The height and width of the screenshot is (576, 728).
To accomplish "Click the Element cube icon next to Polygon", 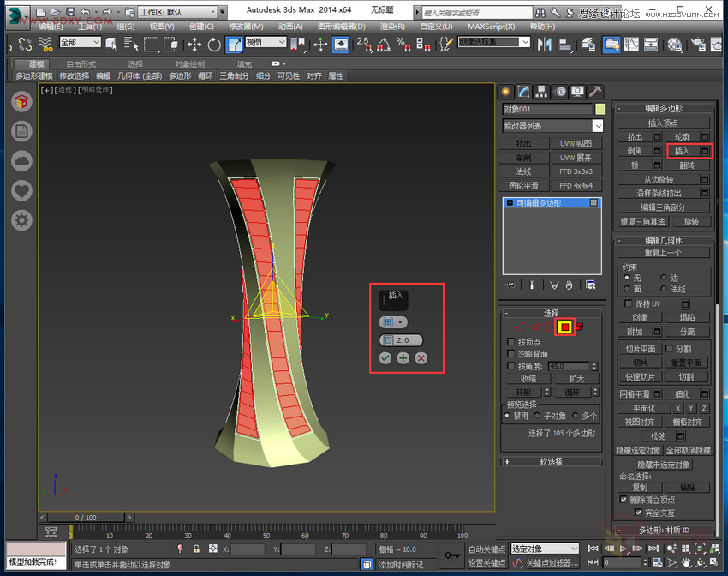I will click(x=579, y=327).
